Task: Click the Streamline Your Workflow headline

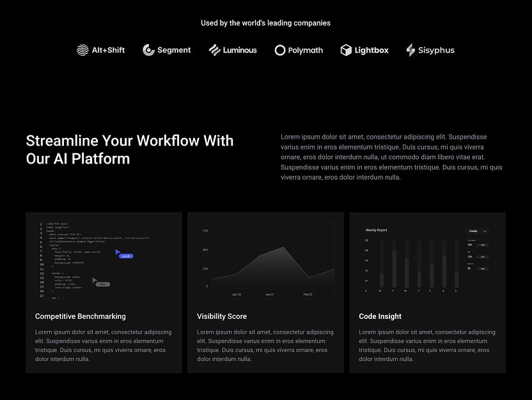Action: (129, 150)
